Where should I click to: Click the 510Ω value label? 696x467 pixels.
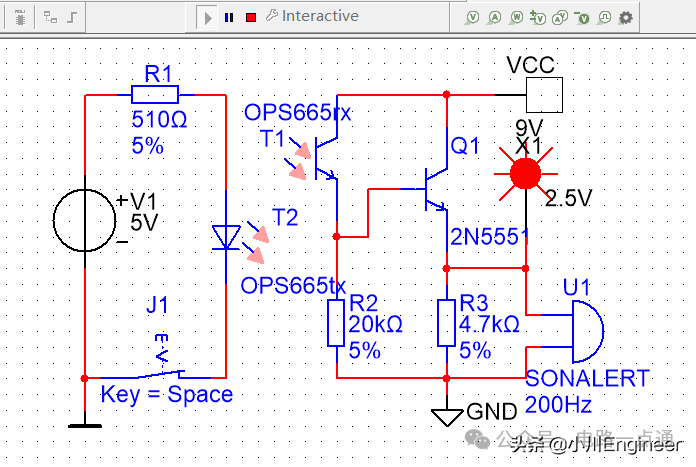[159, 119]
